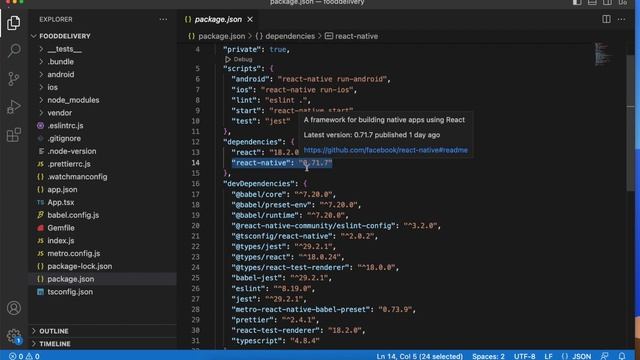Open the Run and Debug view
640x360 pixels.
[13, 107]
